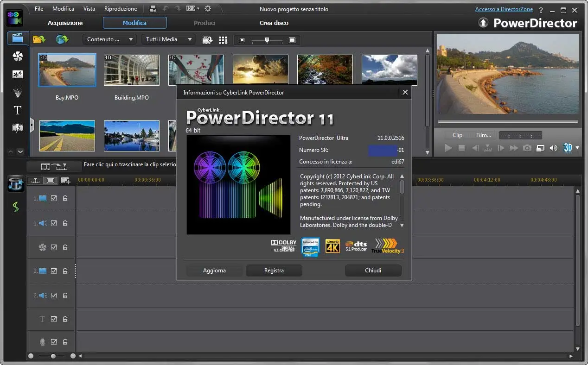Click the save project floppy disk icon
This screenshot has width=588, height=365.
pos(153,8)
